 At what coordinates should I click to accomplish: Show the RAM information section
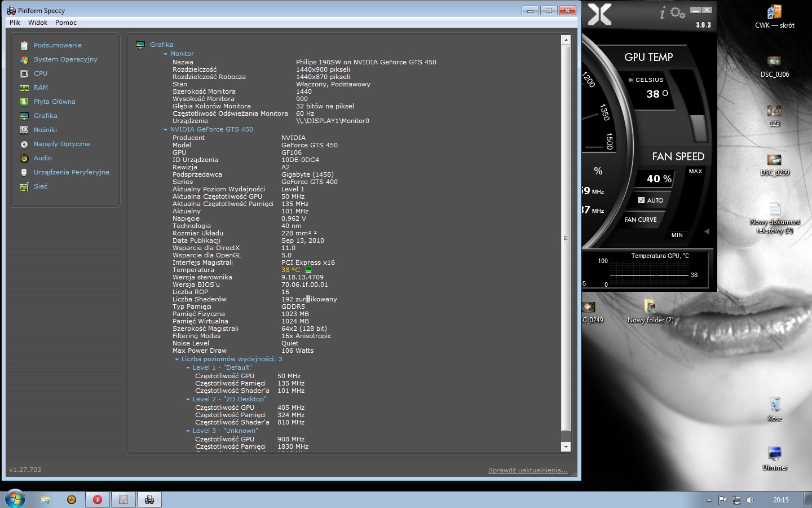(41, 87)
